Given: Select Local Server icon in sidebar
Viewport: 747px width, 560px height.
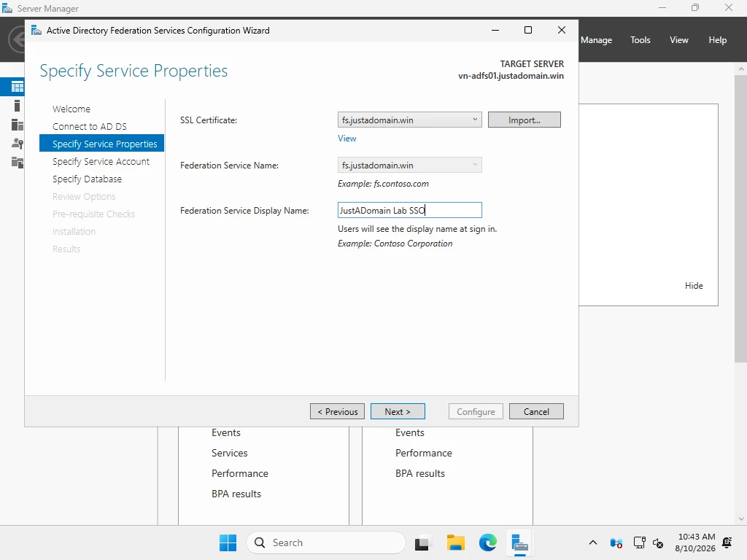Looking at the screenshot, I should click(x=18, y=106).
